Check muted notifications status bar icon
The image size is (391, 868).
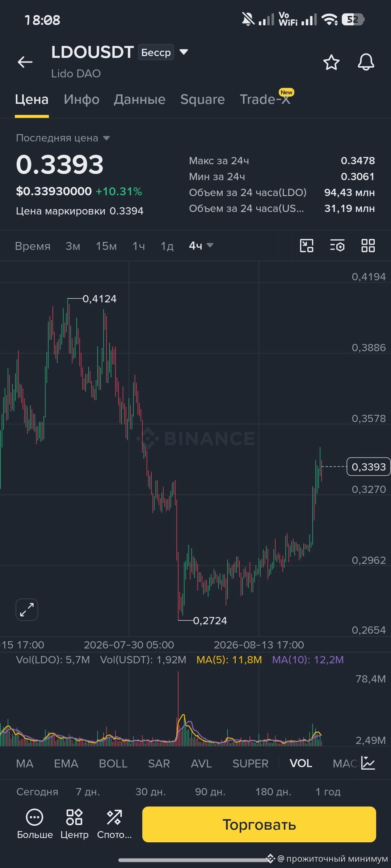(x=248, y=19)
